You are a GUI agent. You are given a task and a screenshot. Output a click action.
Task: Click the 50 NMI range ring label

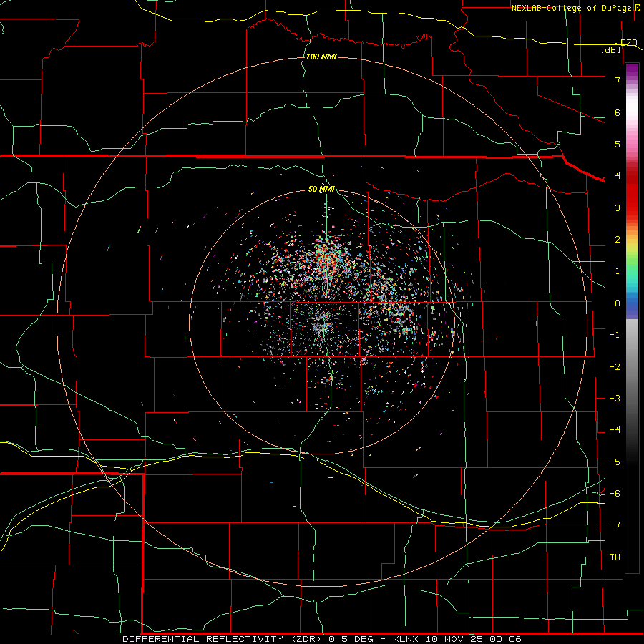[x=321, y=189]
